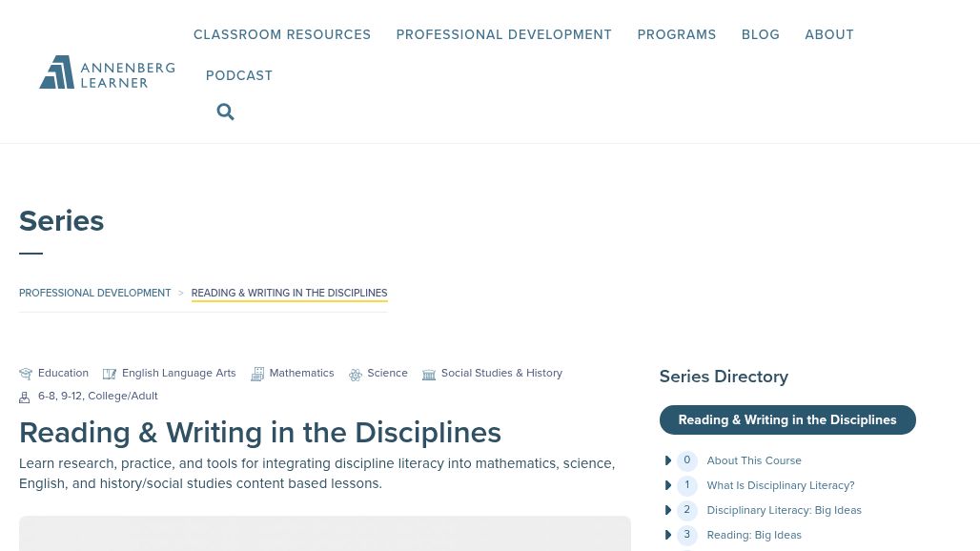Click the Professional Development breadcrumb link
Screen dimensions: 980x551
95,294
